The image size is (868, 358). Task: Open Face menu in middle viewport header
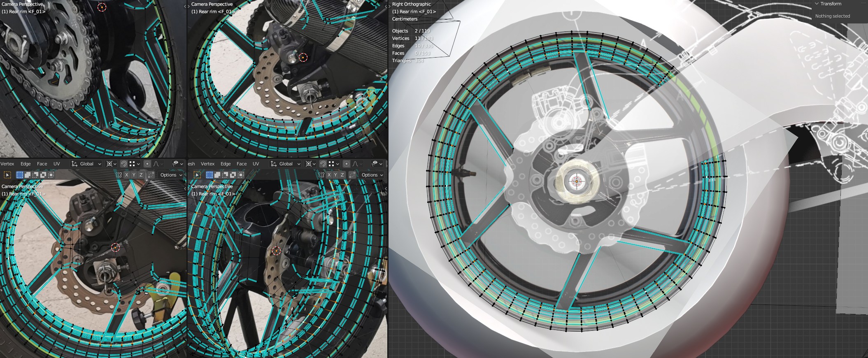[x=242, y=164]
